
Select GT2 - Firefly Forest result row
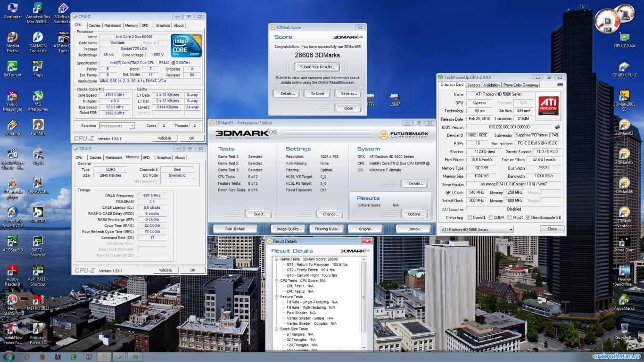click(311, 270)
